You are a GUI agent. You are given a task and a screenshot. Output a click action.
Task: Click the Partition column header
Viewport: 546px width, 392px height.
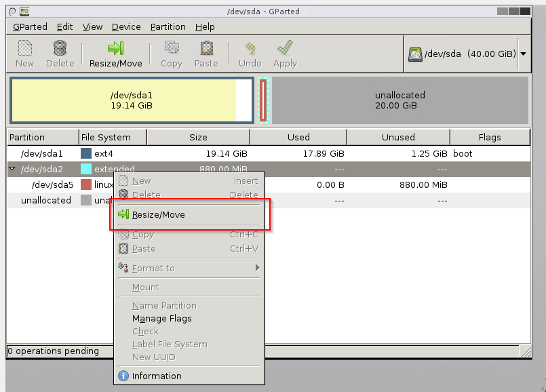pyautogui.click(x=43, y=137)
